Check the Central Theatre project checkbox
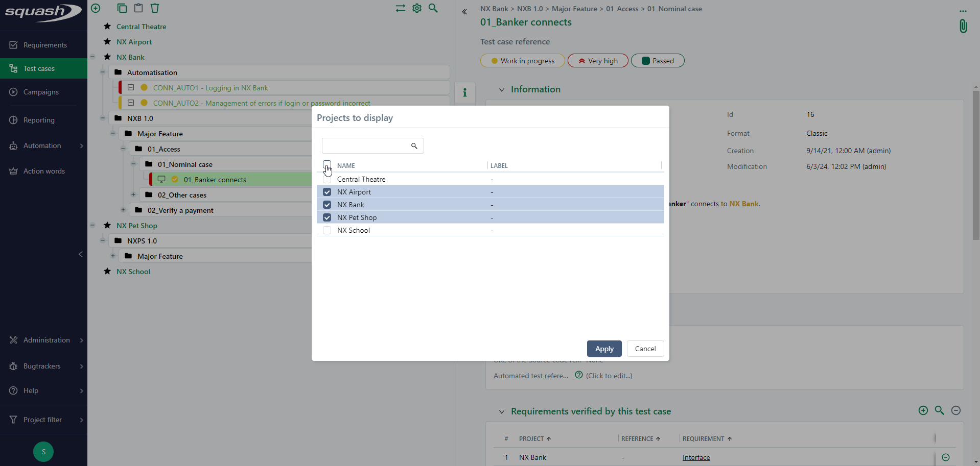This screenshot has width=980, height=466. [327, 179]
